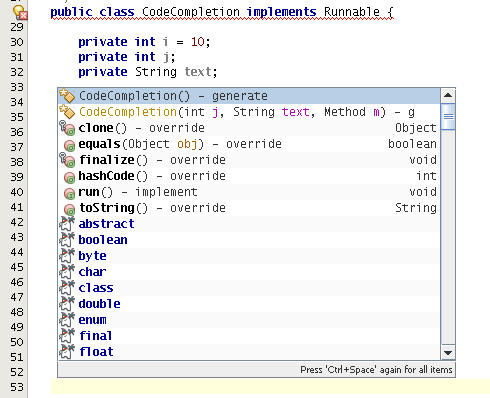This screenshot has height=398, width=490.
Task: Click the protected method icon for finalize()
Action: tap(67, 160)
